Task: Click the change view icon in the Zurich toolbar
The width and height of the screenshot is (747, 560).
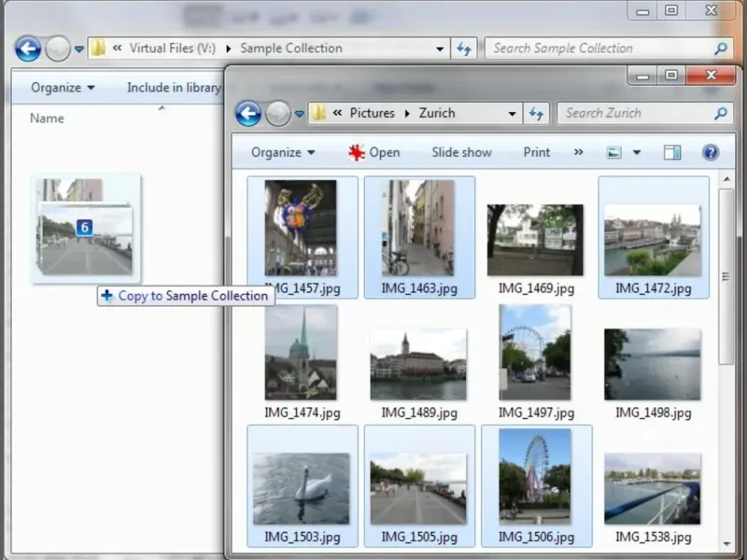Action: [613, 152]
